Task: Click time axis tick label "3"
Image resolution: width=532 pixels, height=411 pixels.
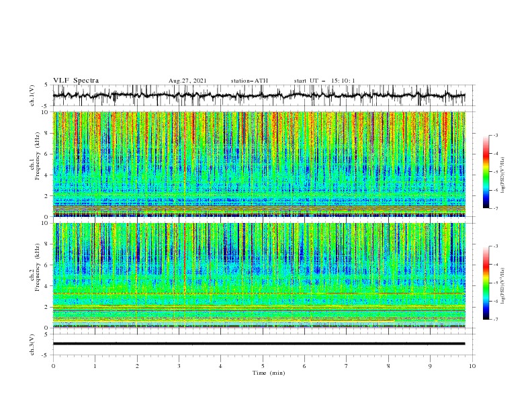Action: coord(179,366)
